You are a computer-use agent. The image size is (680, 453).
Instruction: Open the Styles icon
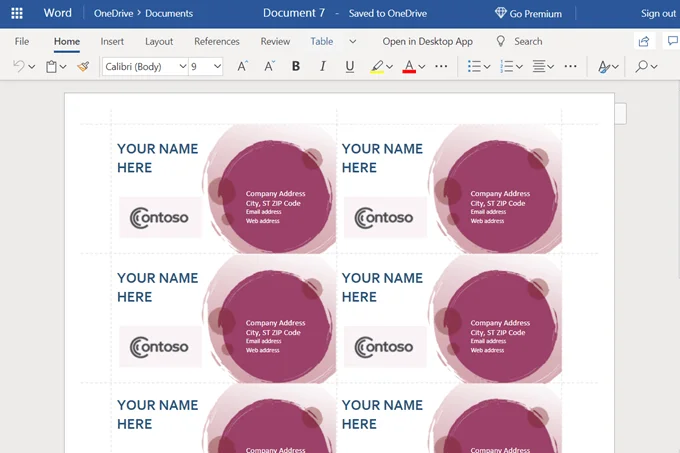click(604, 66)
